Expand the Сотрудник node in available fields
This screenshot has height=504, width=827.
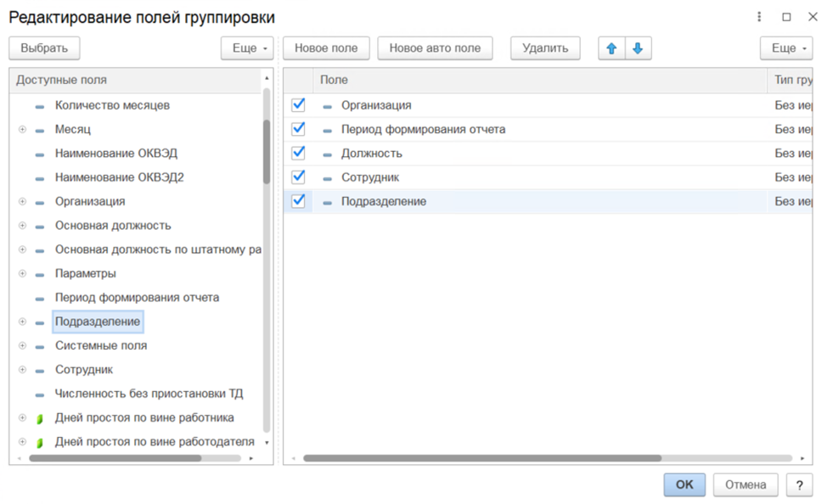pos(22,370)
